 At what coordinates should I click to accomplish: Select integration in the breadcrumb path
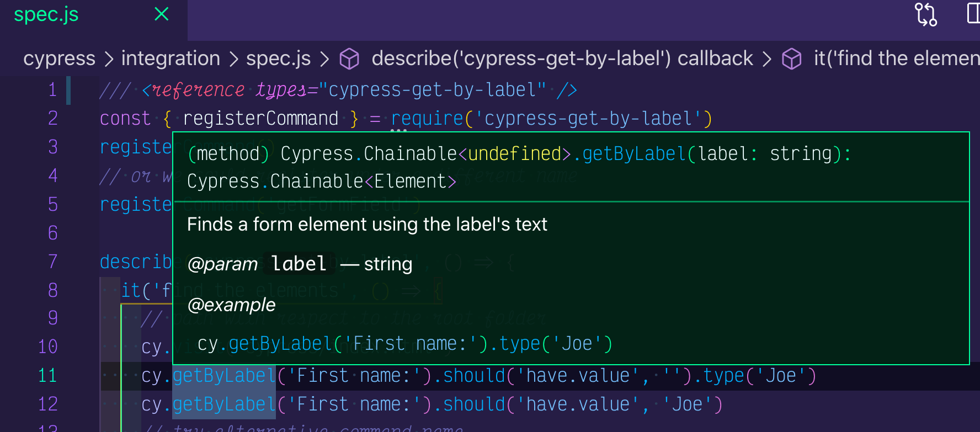point(171,58)
